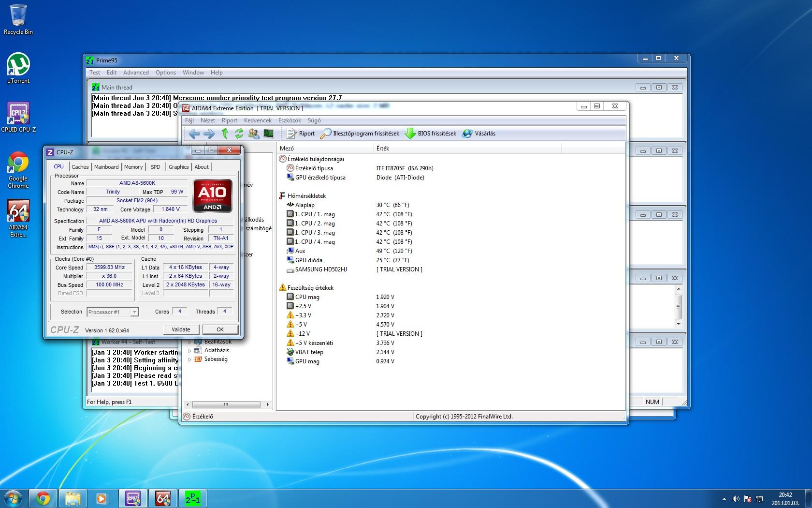Expand the Beállítások tree node
This screenshot has width=812, height=508.
[x=190, y=342]
